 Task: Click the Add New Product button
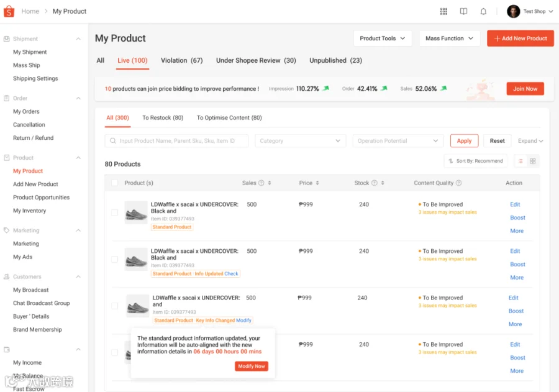(520, 38)
